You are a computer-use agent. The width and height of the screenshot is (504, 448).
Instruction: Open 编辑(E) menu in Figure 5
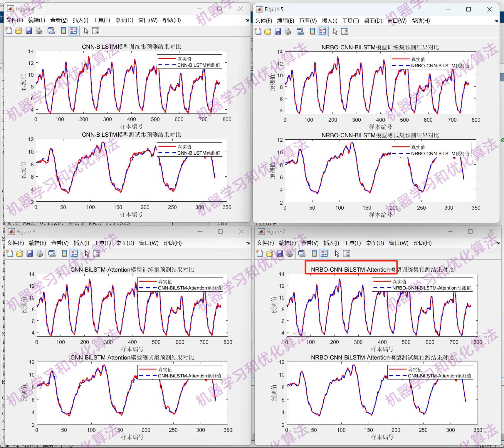(x=285, y=21)
